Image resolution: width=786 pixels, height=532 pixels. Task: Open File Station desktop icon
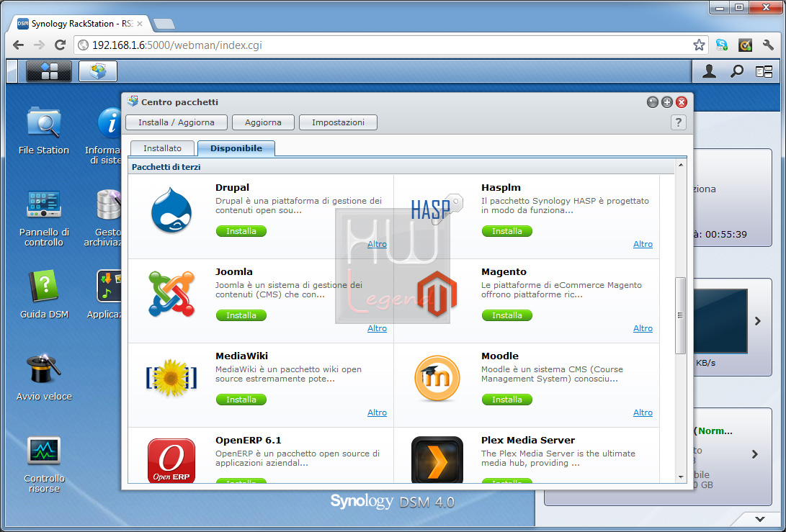[x=44, y=131]
